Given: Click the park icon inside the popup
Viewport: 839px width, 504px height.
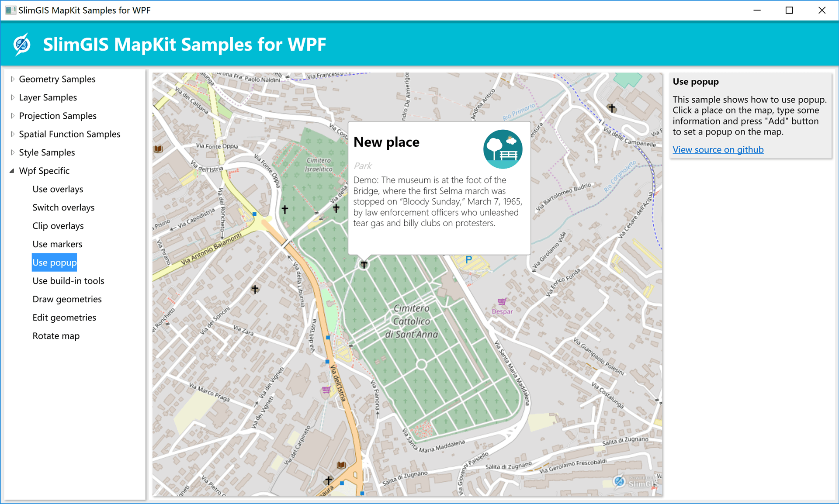Looking at the screenshot, I should [x=503, y=149].
